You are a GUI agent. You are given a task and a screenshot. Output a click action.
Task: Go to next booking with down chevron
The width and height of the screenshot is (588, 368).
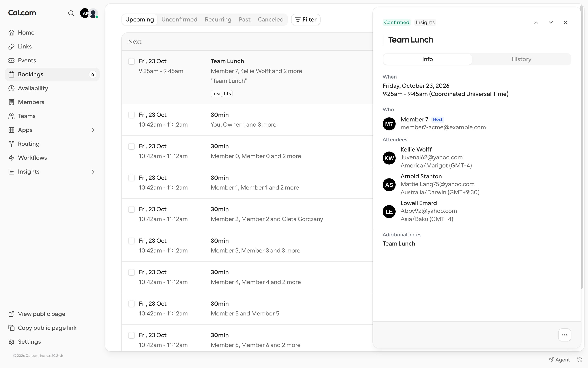(551, 22)
